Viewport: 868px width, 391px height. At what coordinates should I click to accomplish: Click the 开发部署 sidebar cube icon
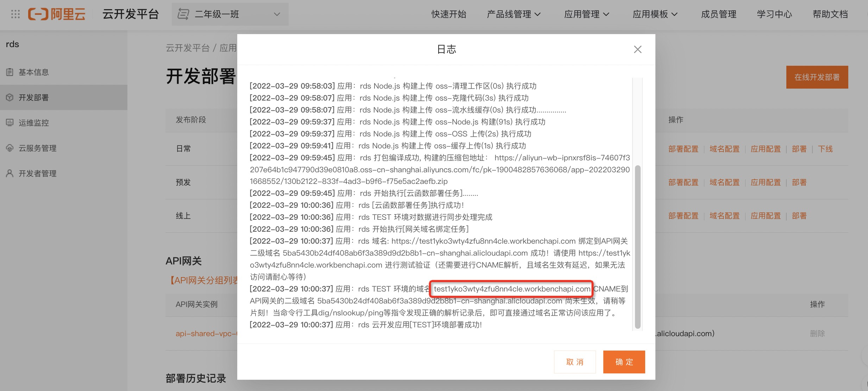click(x=10, y=97)
